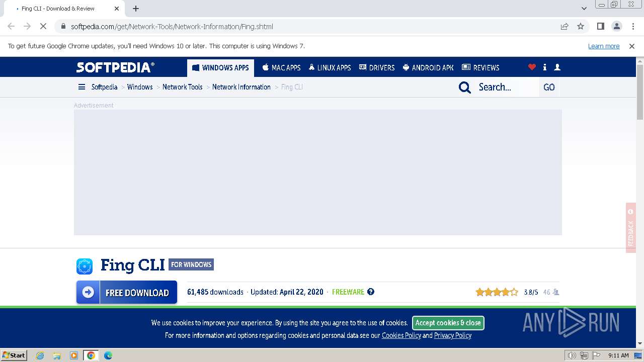Screen dimensions: 644x362
Task: Expand the tab search chevron
Action: coord(584,9)
